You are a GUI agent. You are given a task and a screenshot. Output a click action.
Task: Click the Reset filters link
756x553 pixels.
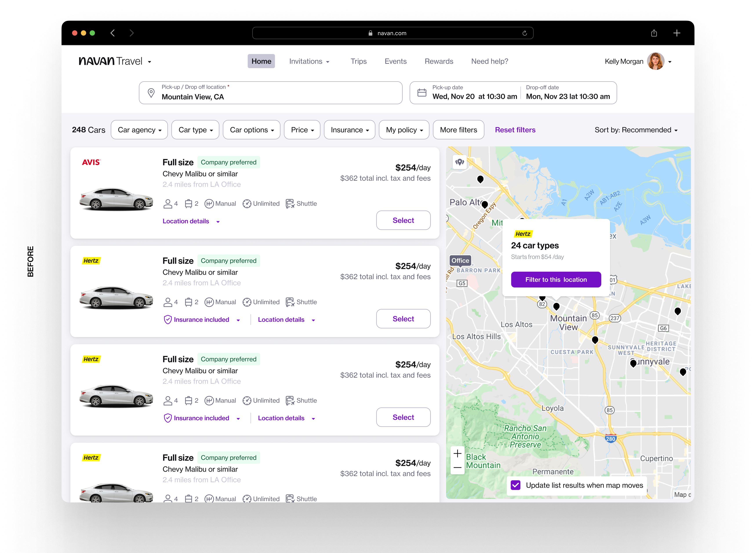pos(515,130)
